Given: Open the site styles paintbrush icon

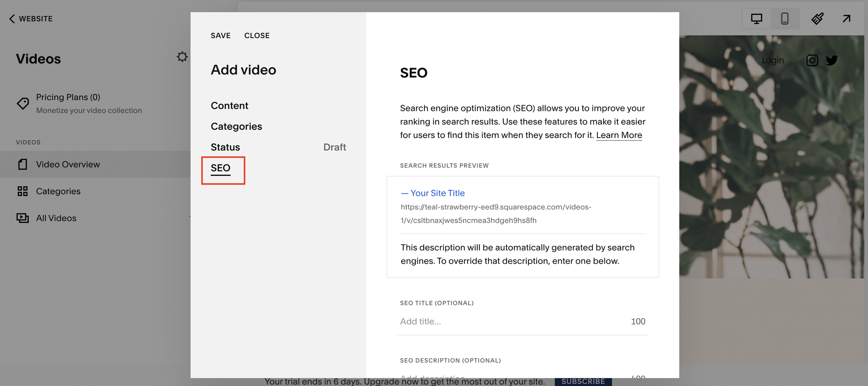Looking at the screenshot, I should (x=817, y=19).
